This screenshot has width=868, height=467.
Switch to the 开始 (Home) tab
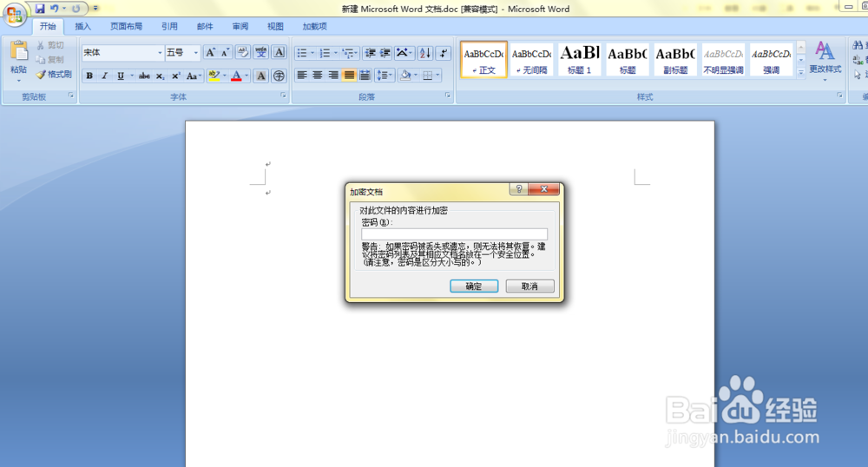pos(48,26)
